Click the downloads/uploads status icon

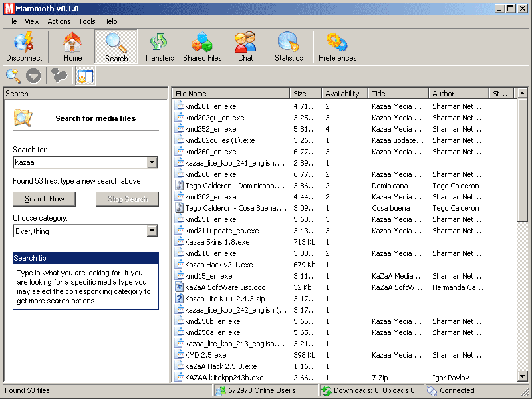(x=327, y=391)
